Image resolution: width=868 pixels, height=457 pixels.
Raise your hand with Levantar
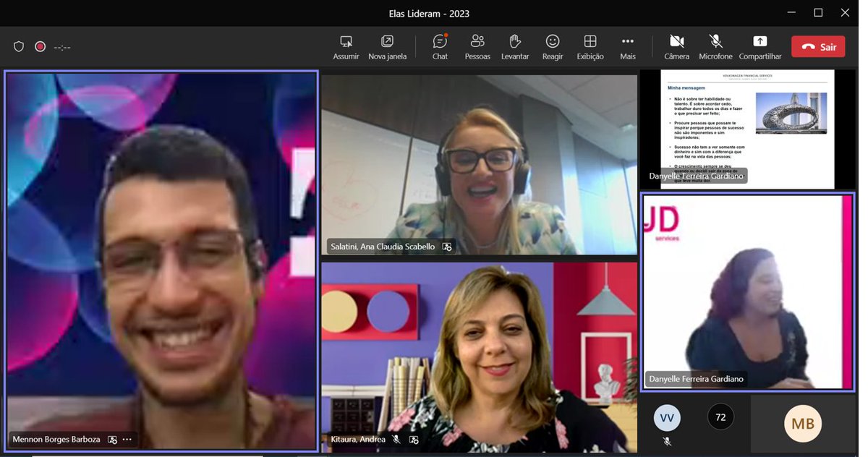tap(515, 46)
